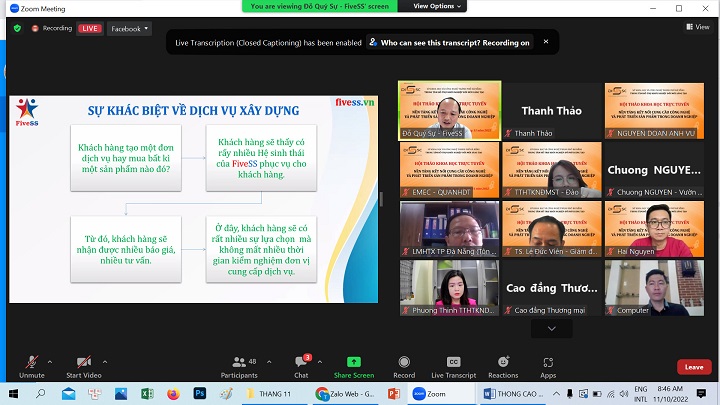Open the Chat panel with 3 unread
Viewport: 720px width, 405px height.
click(x=302, y=366)
